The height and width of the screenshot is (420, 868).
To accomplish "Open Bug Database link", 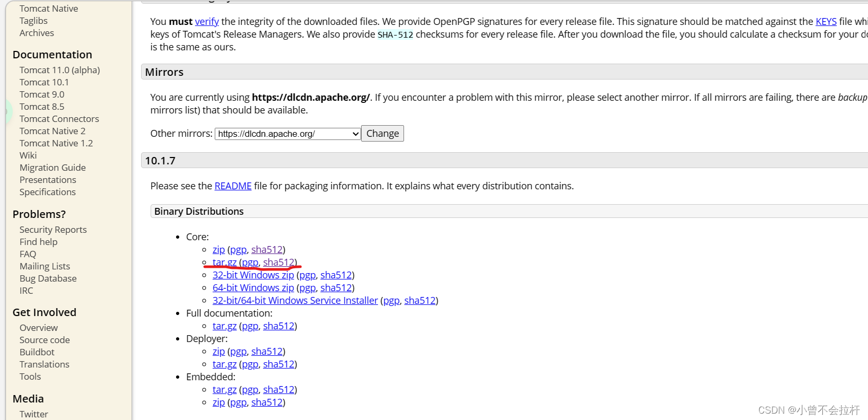I will click(x=48, y=278).
